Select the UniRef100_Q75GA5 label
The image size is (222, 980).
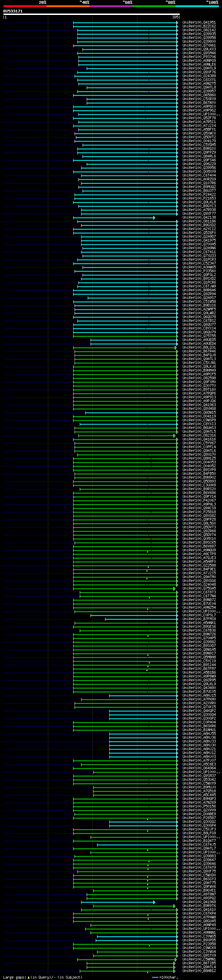coord(199,589)
